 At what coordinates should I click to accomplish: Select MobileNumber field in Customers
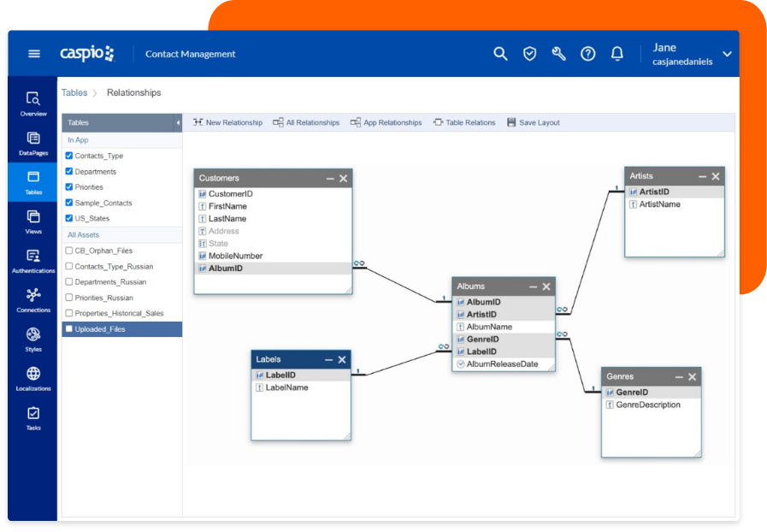tap(273, 256)
